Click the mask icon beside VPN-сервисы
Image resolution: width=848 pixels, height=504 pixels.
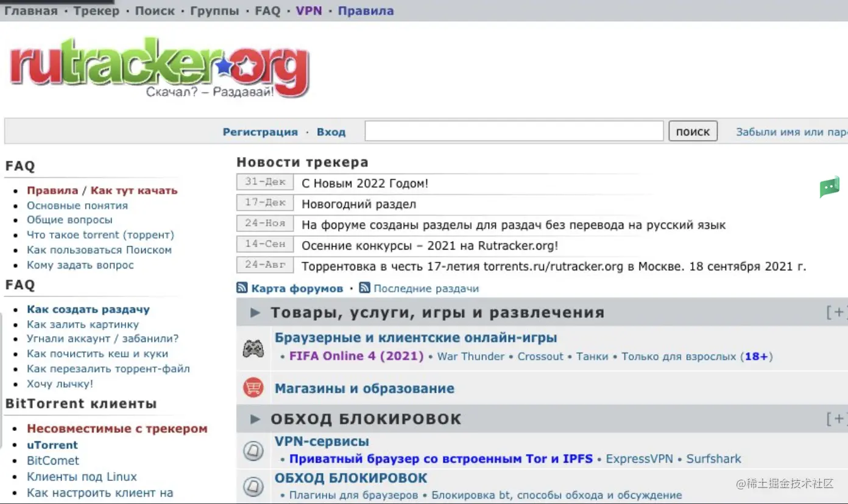(253, 449)
